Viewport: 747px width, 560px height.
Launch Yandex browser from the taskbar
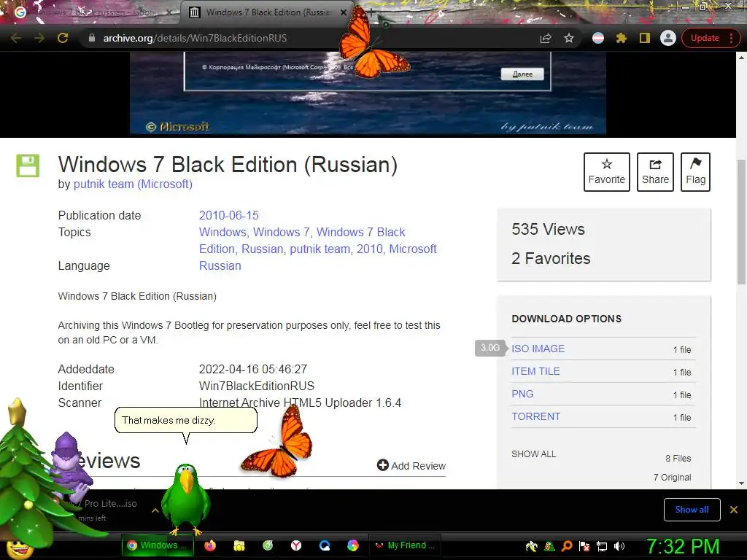click(296, 545)
